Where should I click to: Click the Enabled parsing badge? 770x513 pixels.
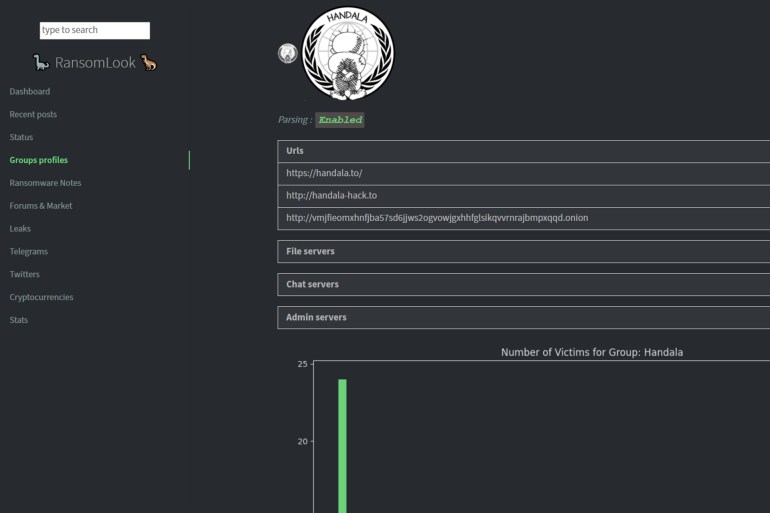[x=340, y=120]
